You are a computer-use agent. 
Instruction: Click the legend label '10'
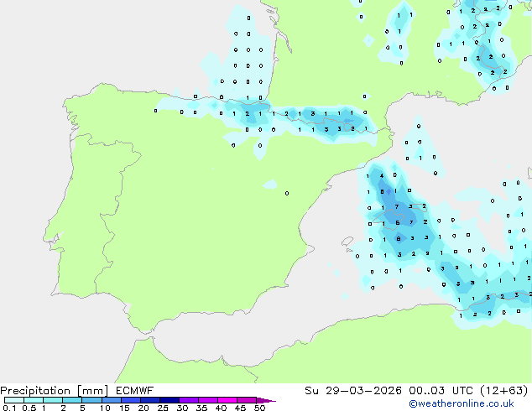click(x=105, y=408)
